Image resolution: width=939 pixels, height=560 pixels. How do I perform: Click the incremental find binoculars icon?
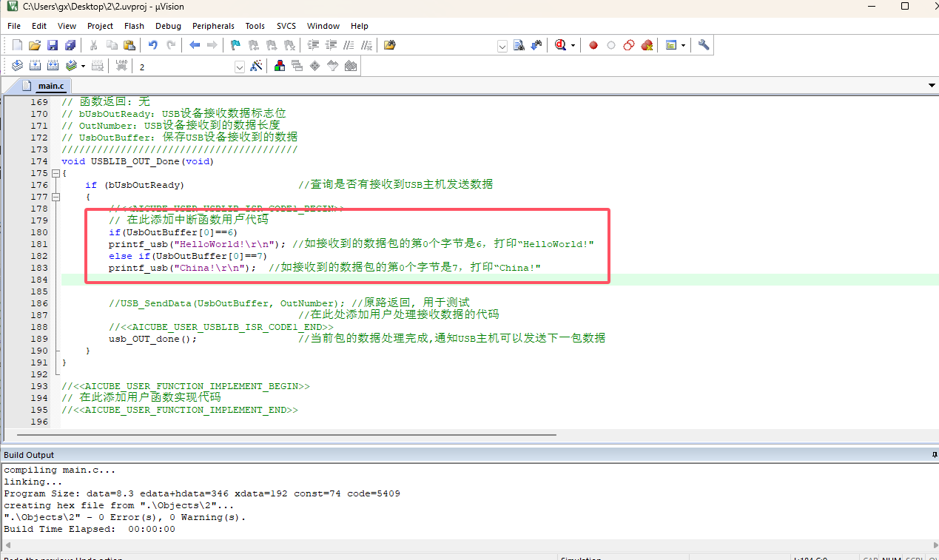point(537,45)
